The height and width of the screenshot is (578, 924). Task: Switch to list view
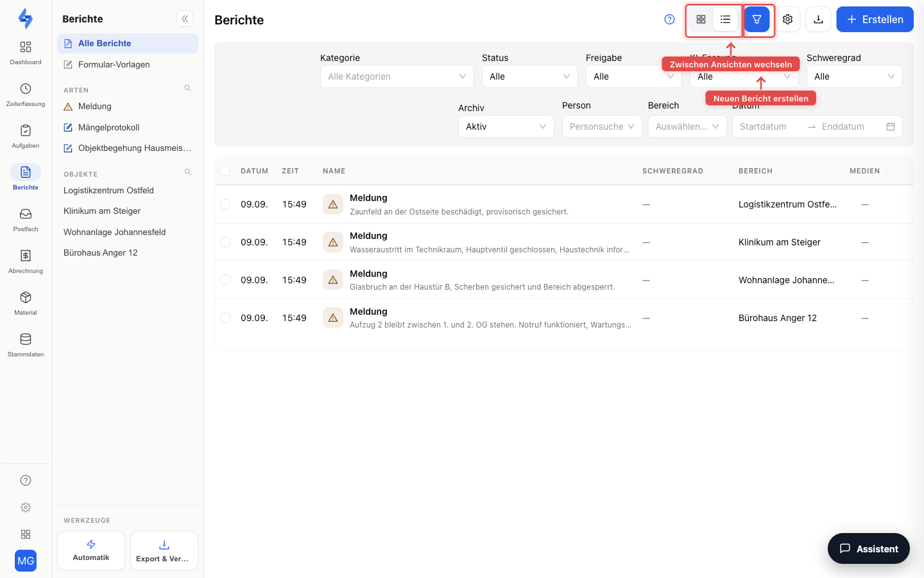click(725, 19)
